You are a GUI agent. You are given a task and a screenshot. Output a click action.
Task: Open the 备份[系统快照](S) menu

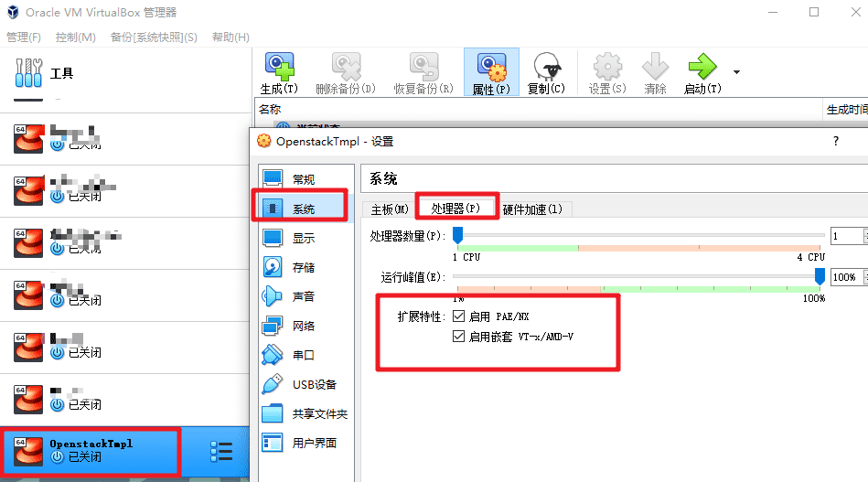154,37
